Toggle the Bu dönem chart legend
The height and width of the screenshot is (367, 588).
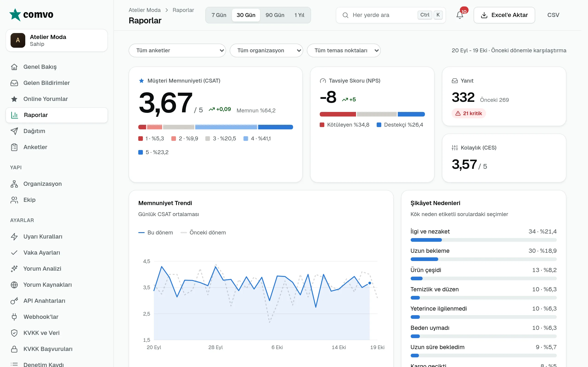[x=155, y=233]
